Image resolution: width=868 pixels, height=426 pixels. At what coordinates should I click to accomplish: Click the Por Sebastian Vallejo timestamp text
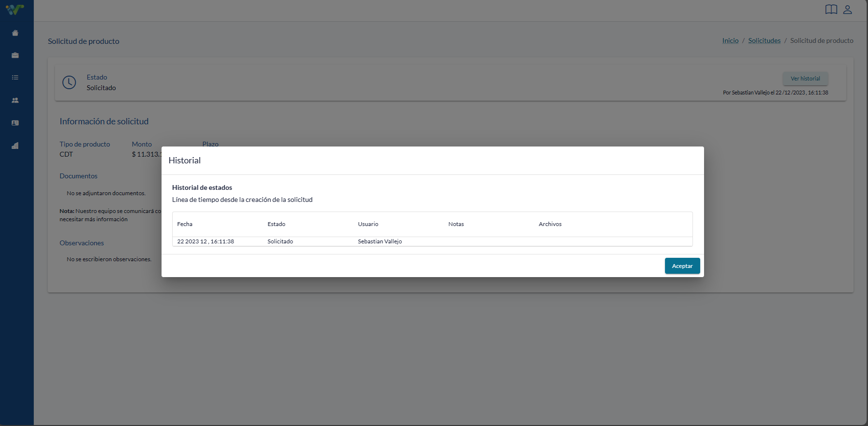point(775,93)
